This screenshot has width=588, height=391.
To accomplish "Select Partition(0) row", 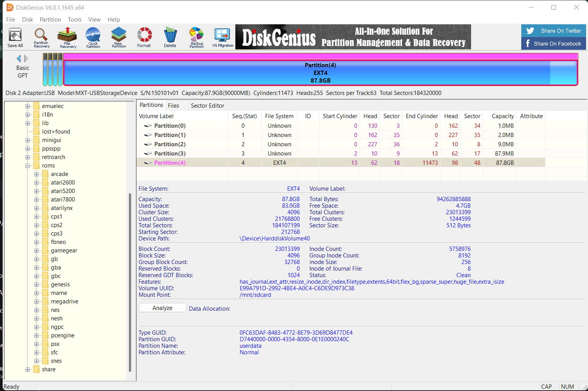I will point(341,126).
